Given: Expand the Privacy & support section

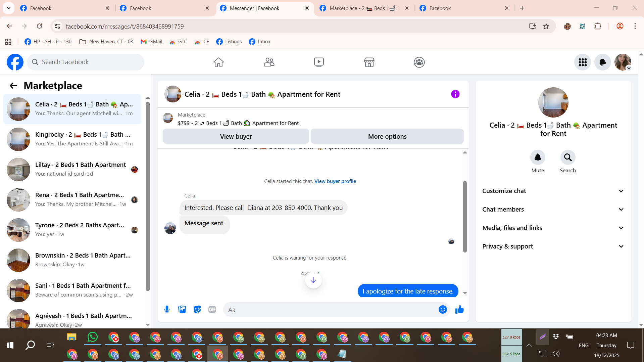Looking at the screenshot, I should (x=553, y=246).
